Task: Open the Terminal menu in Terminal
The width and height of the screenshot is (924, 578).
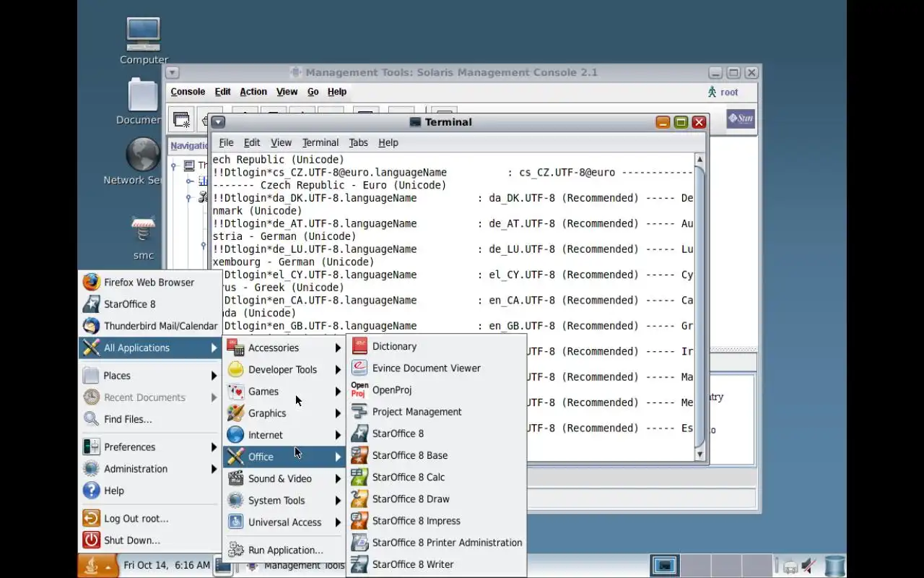Action: [321, 142]
